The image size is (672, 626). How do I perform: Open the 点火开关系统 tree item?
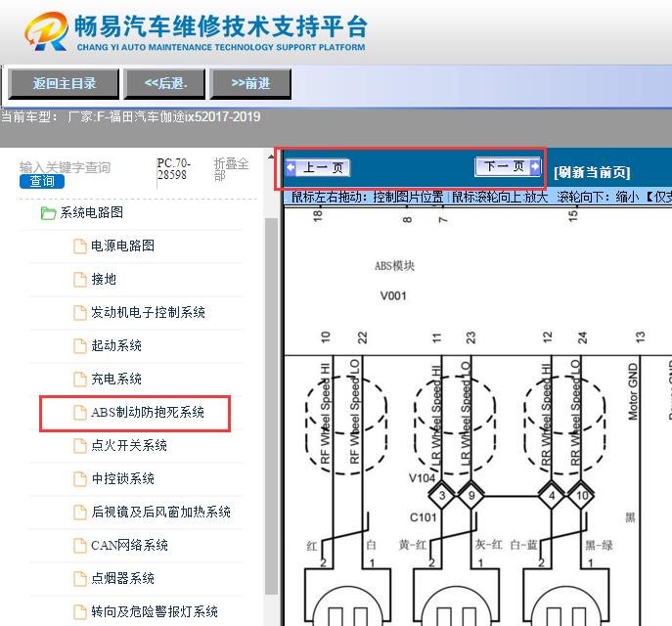click(x=129, y=446)
